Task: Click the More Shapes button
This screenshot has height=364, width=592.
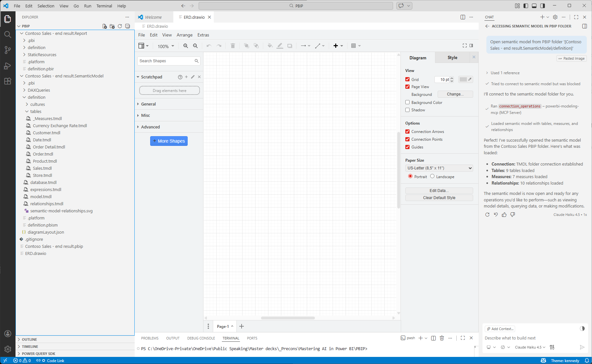Action: point(169,141)
